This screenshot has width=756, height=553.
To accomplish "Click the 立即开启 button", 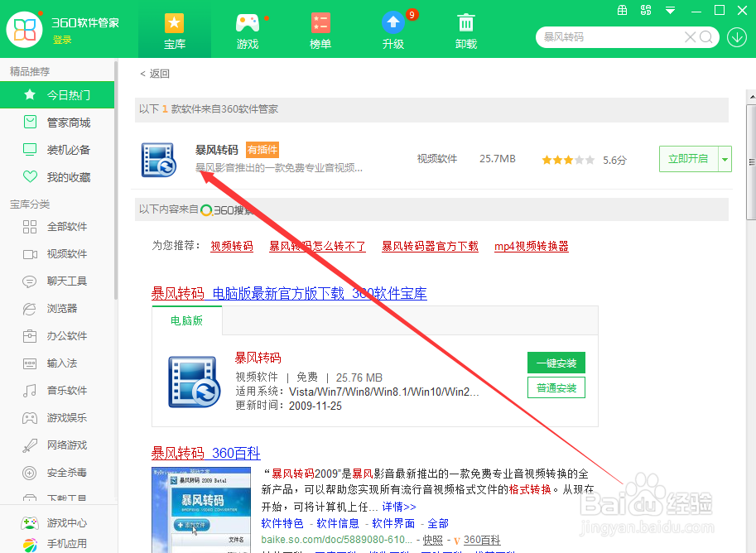I will 688,159.
